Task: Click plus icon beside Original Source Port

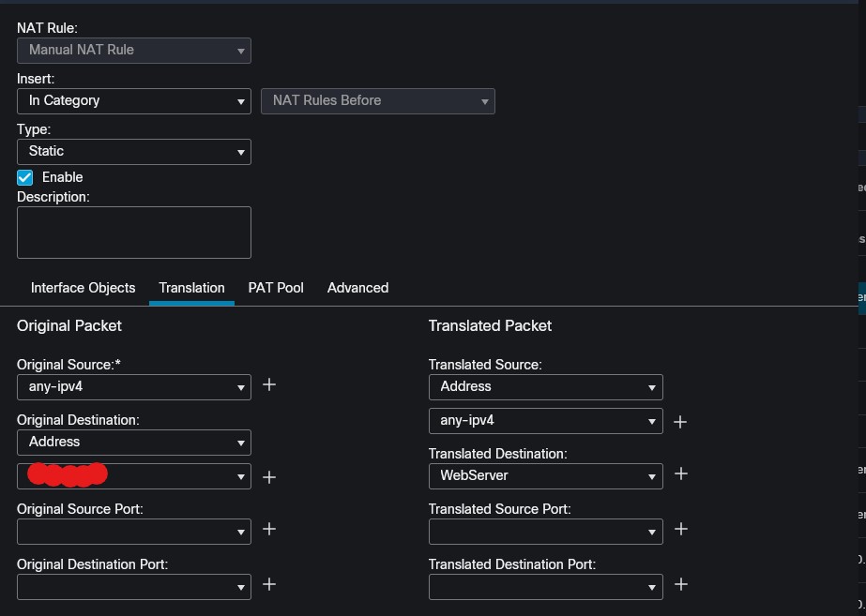Action: [269, 529]
